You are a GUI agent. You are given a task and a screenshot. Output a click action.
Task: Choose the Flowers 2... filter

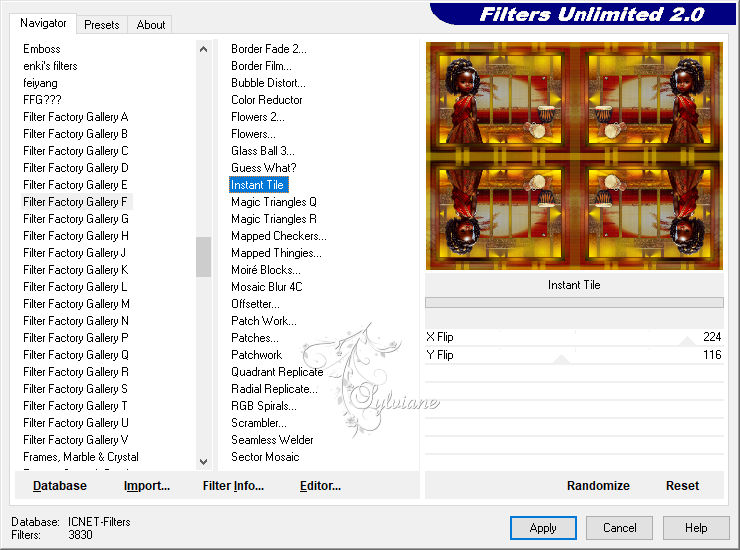pyautogui.click(x=258, y=117)
